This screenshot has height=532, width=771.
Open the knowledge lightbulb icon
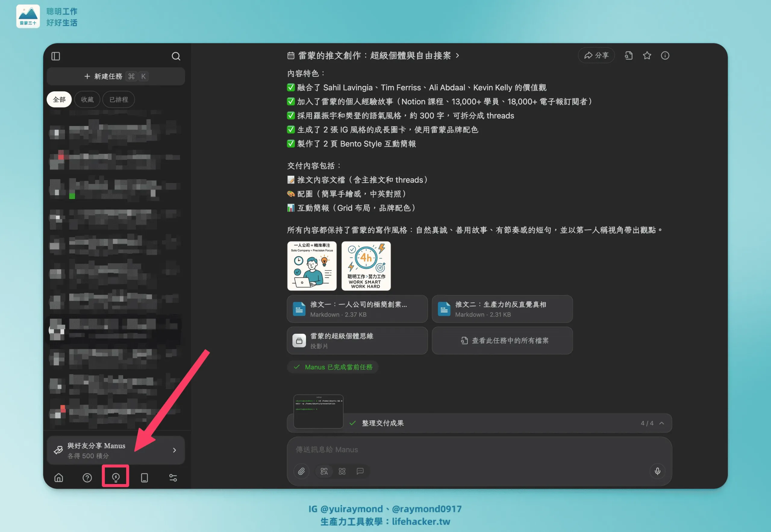point(116,478)
